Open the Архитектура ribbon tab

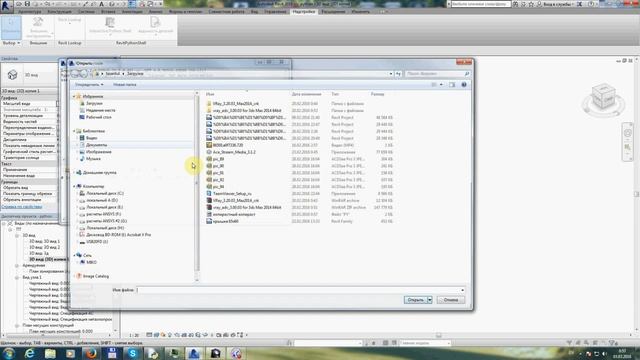30,11
